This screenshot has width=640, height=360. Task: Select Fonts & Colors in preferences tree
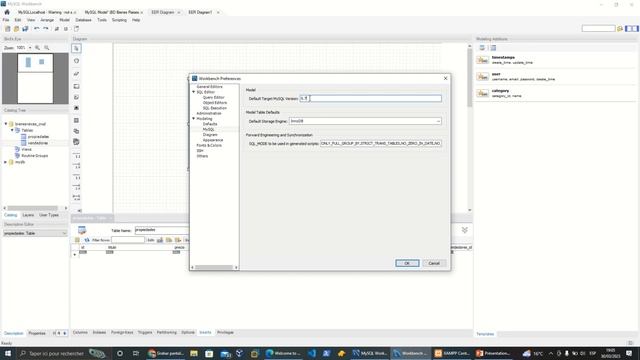(x=209, y=145)
